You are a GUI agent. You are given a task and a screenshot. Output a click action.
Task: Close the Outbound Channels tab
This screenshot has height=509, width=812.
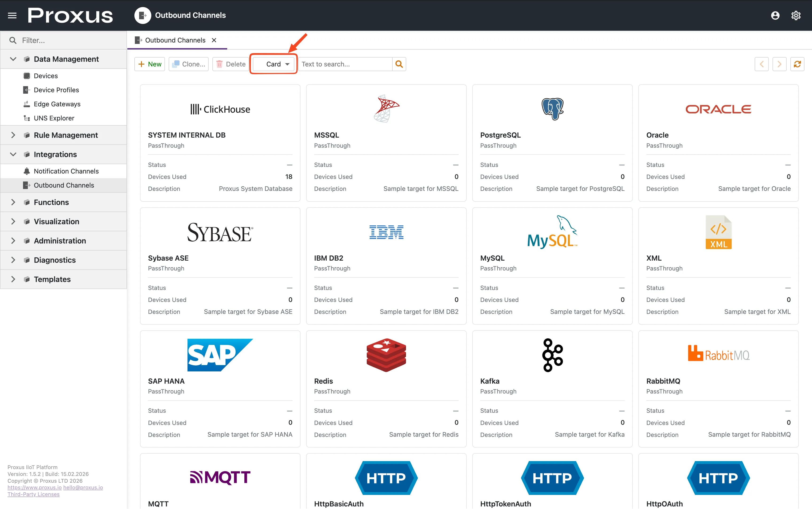pyautogui.click(x=214, y=40)
